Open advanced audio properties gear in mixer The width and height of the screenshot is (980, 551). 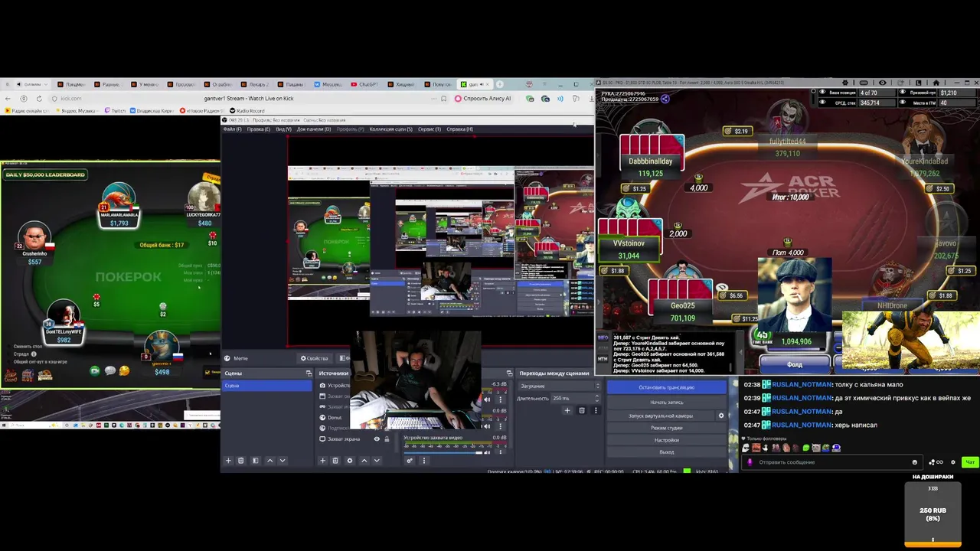pos(410,461)
